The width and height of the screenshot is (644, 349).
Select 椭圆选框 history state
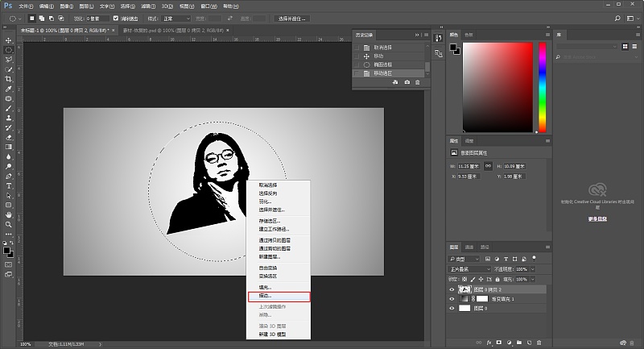click(389, 64)
